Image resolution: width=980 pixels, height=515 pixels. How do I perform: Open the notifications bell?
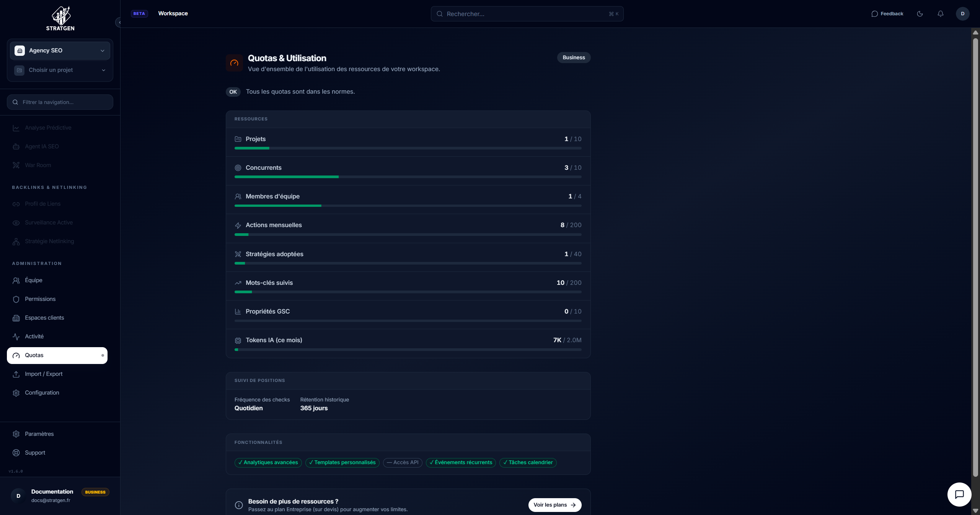pos(940,14)
